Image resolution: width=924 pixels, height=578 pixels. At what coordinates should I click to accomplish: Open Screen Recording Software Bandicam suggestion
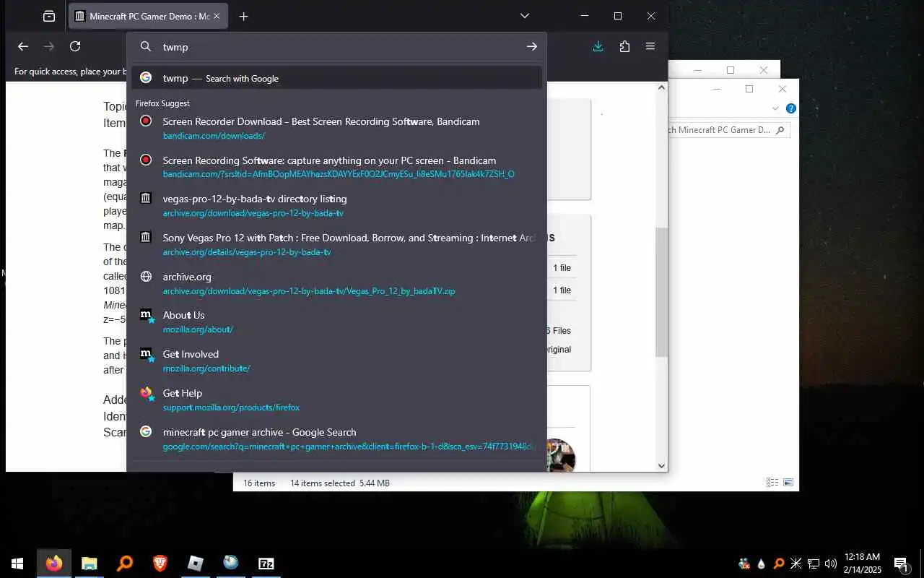click(x=336, y=167)
